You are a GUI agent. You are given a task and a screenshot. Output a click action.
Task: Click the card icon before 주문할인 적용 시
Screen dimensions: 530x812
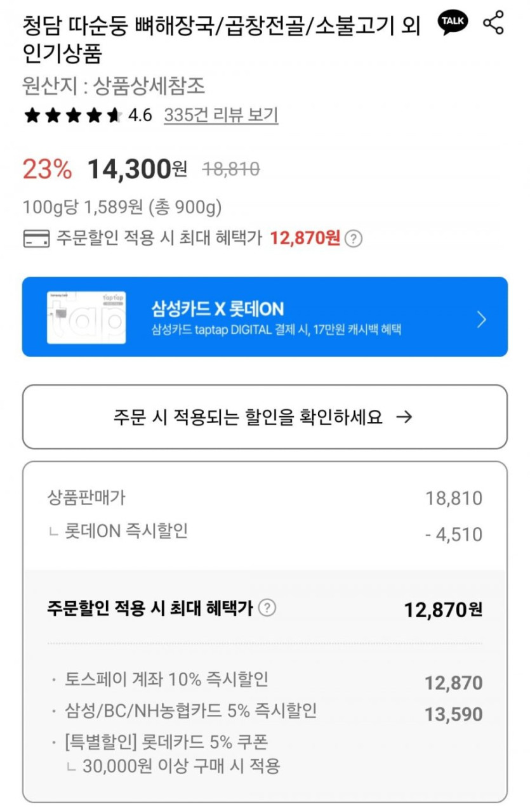36,239
